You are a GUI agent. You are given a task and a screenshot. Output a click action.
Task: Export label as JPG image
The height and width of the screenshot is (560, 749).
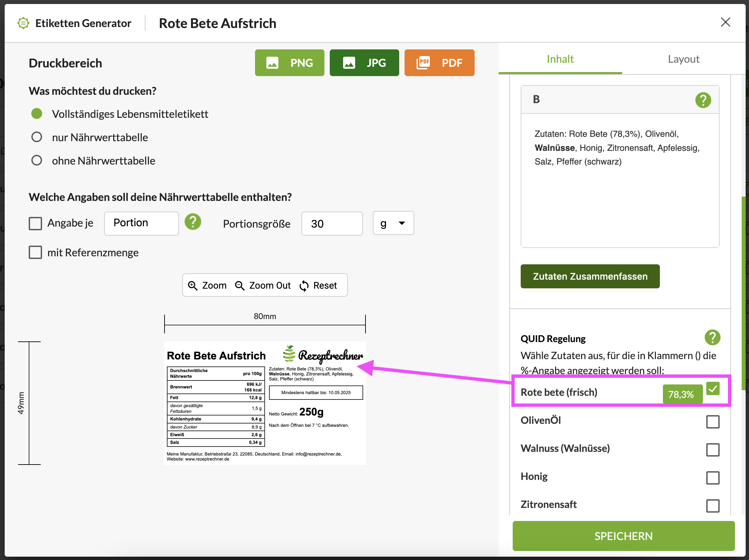pyautogui.click(x=364, y=63)
